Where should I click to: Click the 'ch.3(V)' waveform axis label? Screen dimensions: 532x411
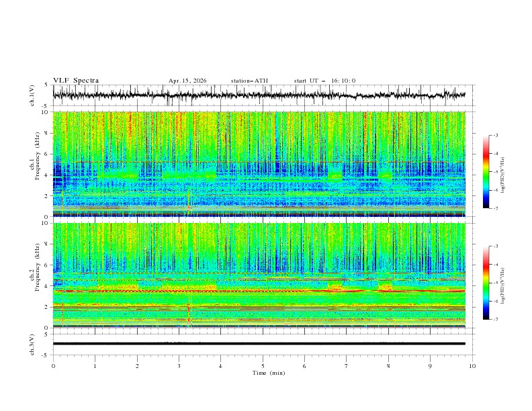(x=32, y=345)
